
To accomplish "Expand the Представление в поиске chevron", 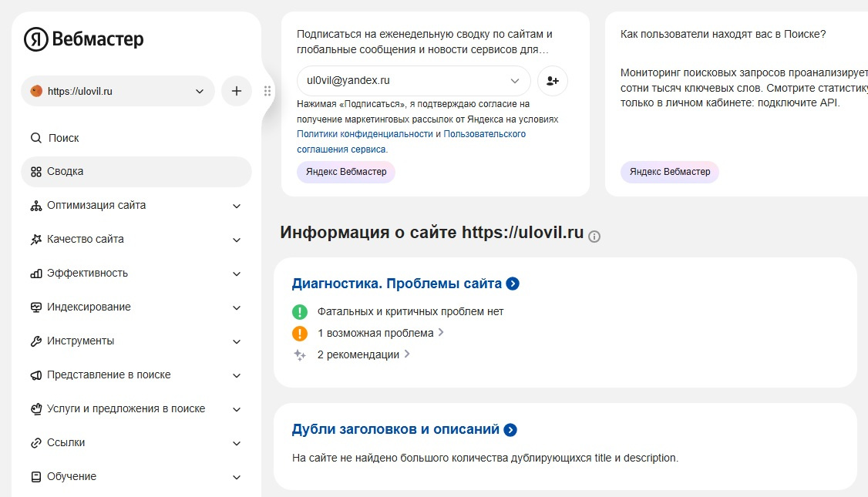I will pyautogui.click(x=237, y=375).
